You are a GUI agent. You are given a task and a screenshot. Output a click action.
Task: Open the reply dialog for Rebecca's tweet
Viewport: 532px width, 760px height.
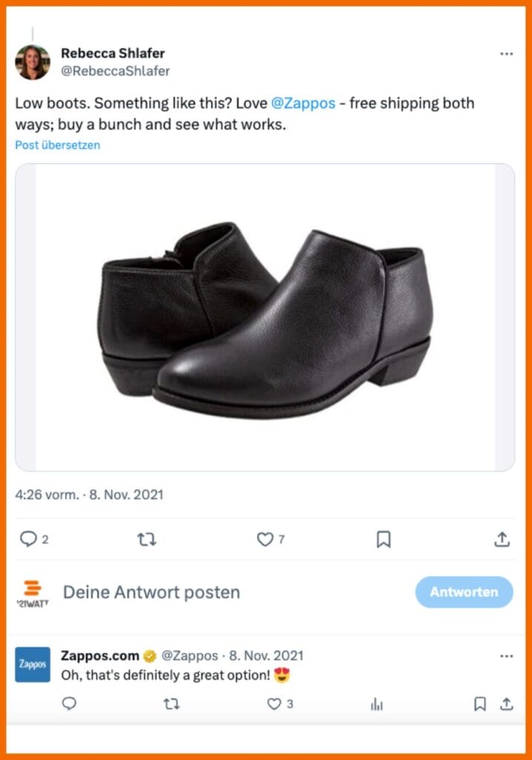[x=30, y=540]
